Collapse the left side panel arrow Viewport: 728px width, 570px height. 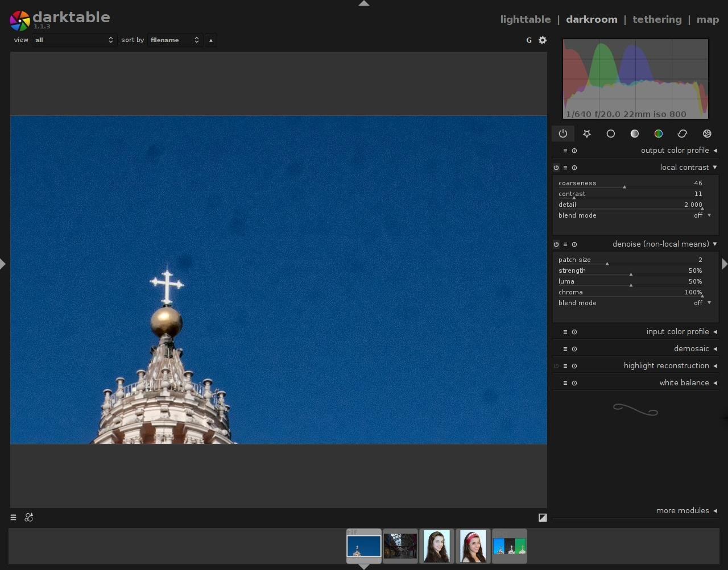[3, 264]
